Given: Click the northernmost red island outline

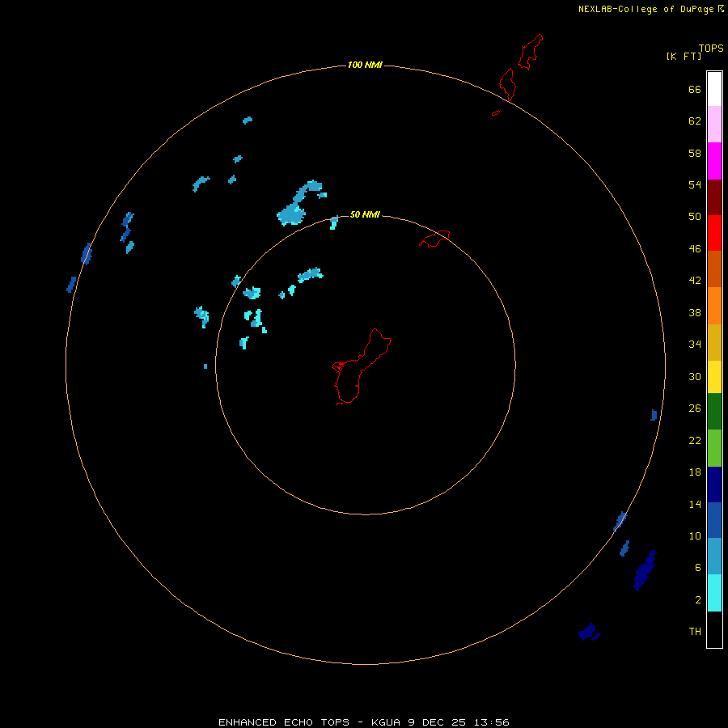Looking at the screenshot, I should 530,52.
